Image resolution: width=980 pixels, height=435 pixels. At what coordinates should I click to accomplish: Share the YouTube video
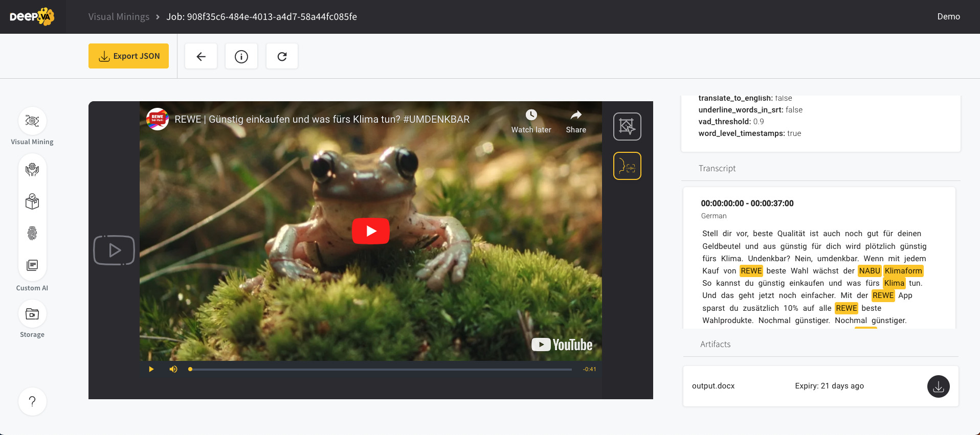point(576,122)
